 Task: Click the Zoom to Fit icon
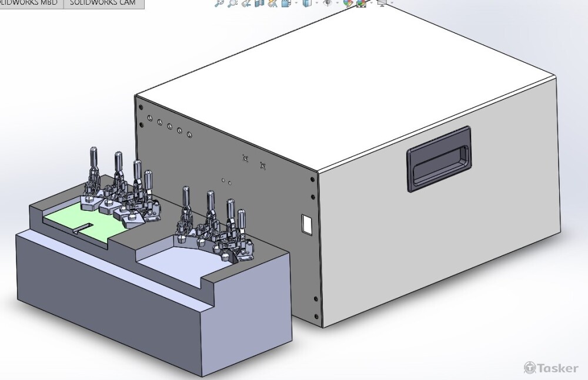tap(219, 3)
